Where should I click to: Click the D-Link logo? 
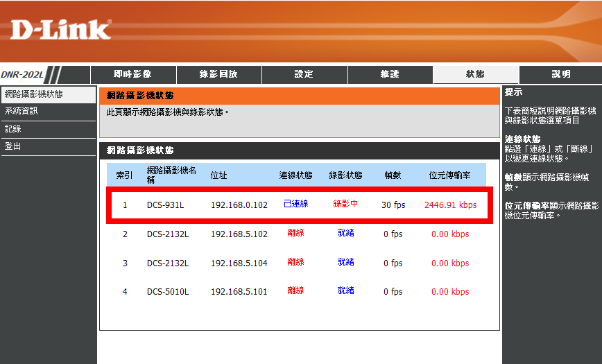tap(60, 30)
